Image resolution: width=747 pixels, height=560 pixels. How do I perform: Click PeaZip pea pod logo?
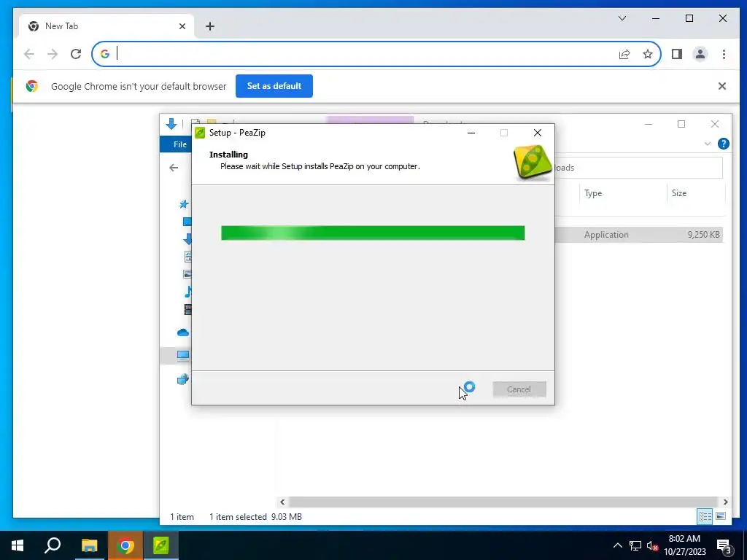click(533, 163)
